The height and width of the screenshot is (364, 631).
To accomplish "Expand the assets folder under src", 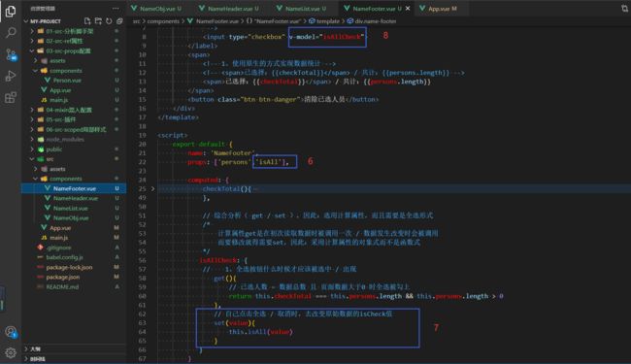I will 75,169.
